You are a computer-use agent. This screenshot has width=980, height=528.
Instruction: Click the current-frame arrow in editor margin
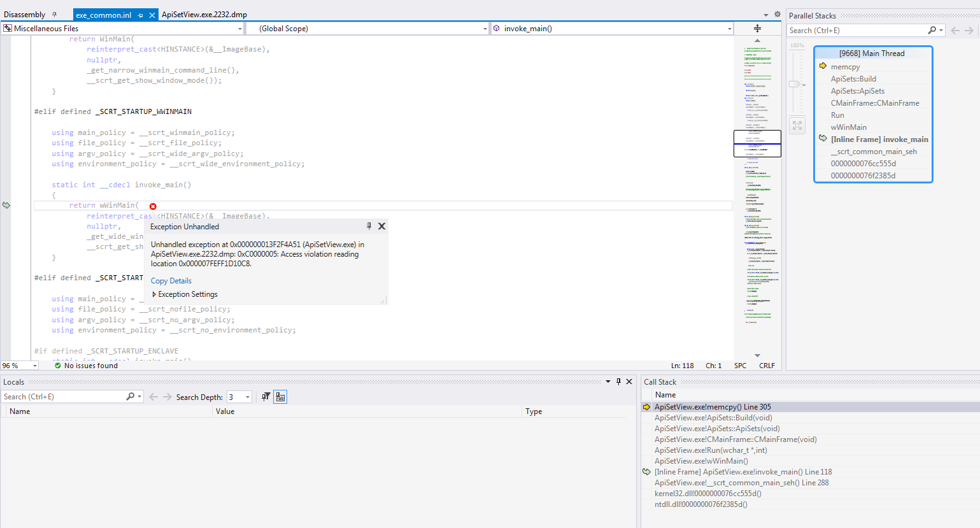(x=6, y=205)
